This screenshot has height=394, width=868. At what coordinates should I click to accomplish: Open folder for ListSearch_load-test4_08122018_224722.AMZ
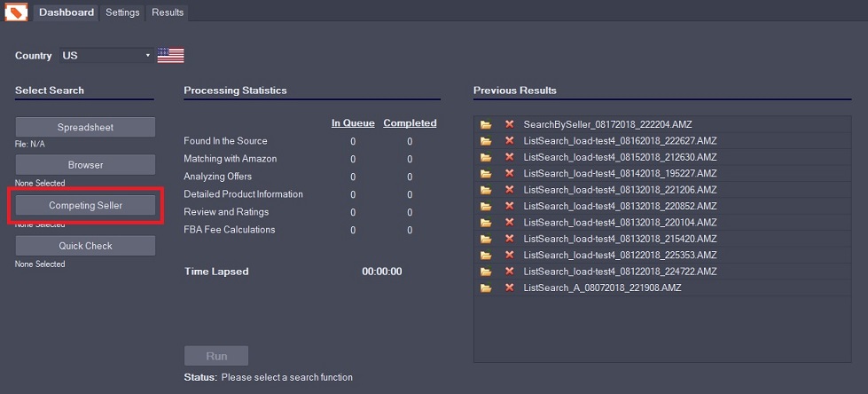(486, 272)
